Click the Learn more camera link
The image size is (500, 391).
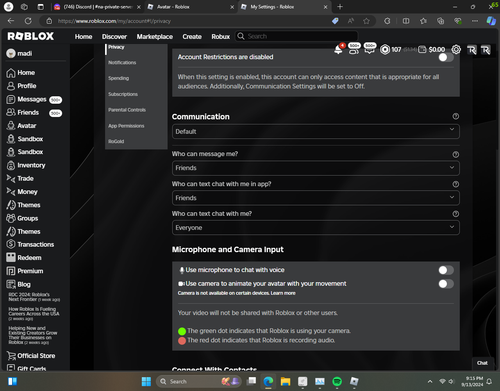[283, 293]
